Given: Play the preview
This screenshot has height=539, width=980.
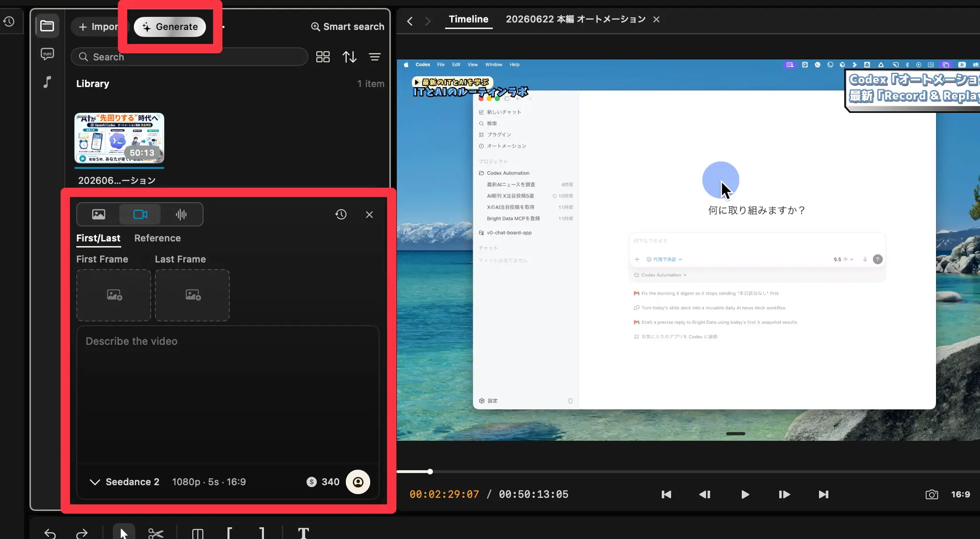Looking at the screenshot, I should point(745,495).
